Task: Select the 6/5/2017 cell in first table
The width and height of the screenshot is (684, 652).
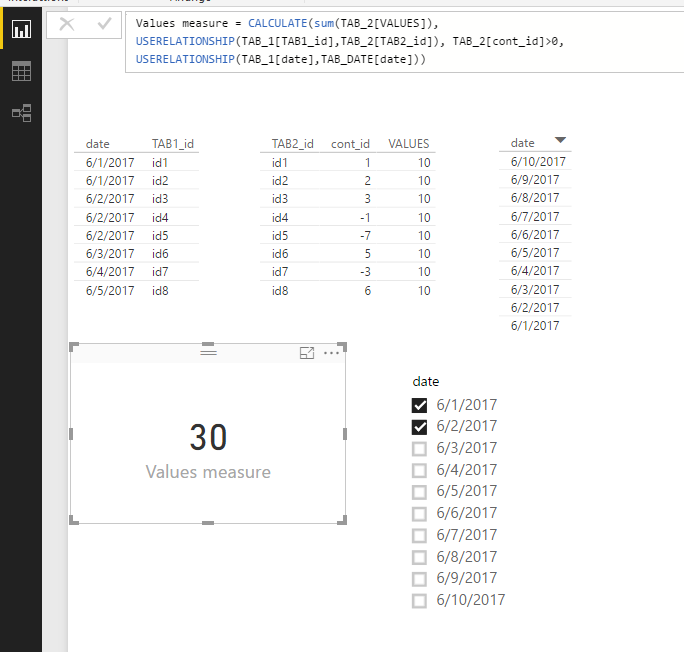Action: [110, 290]
